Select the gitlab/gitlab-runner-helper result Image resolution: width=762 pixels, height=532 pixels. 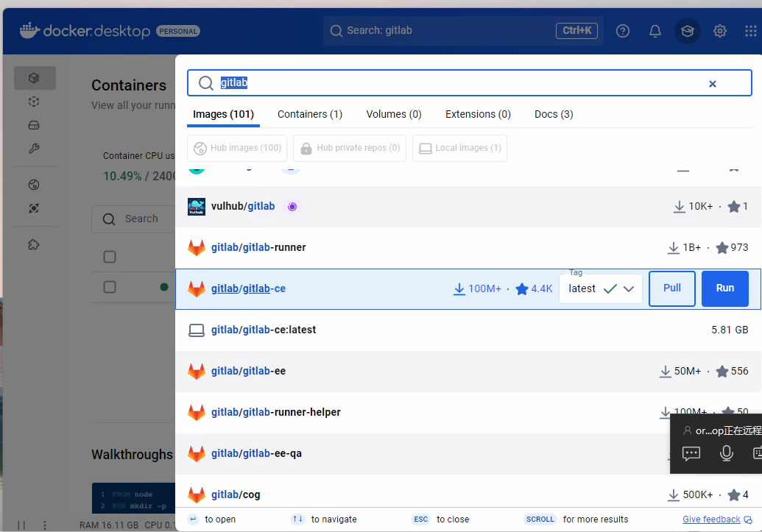pyautogui.click(x=468, y=413)
